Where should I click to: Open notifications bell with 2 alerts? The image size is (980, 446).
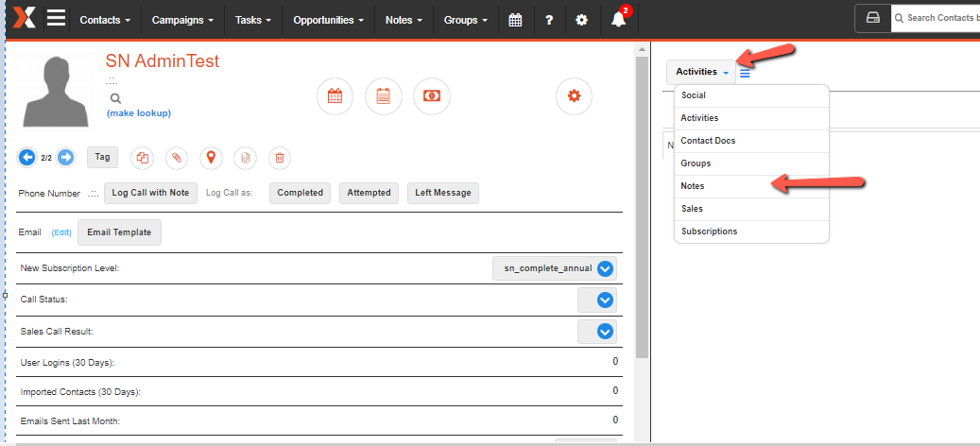coord(619,20)
